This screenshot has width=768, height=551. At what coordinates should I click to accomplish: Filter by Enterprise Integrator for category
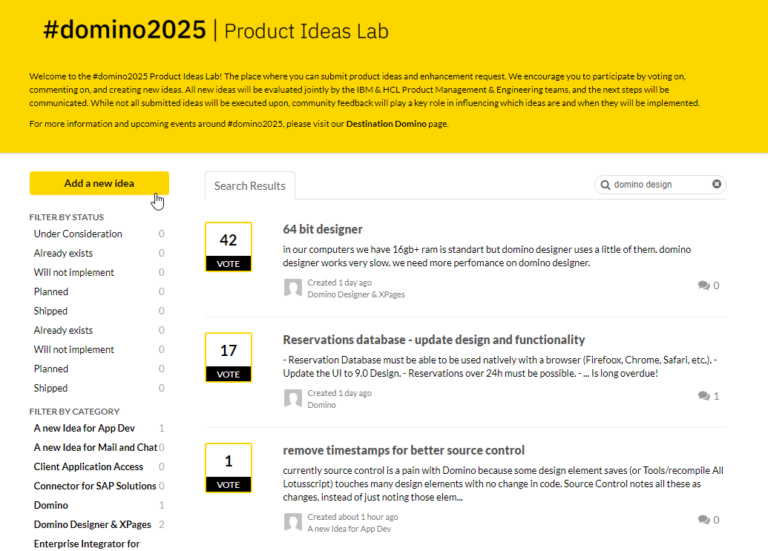87,544
